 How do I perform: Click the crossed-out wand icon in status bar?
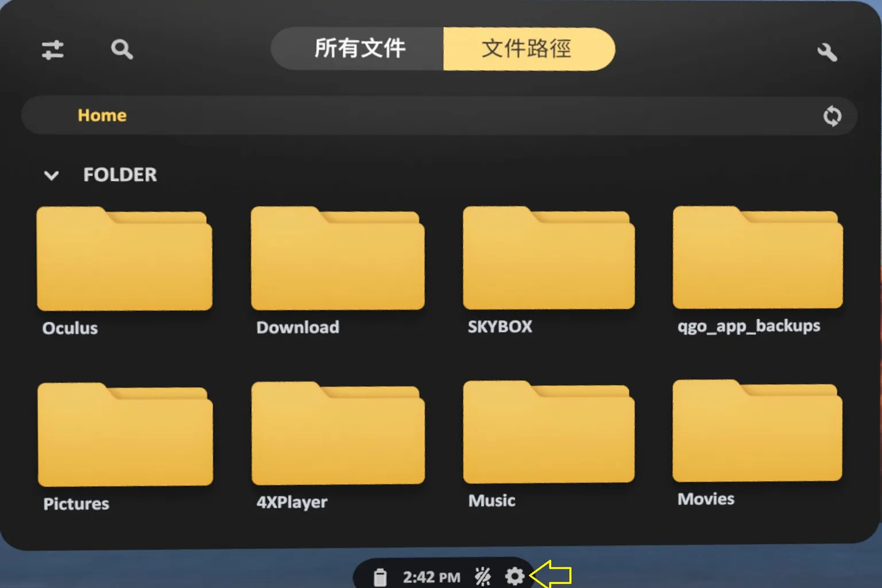[x=483, y=576]
